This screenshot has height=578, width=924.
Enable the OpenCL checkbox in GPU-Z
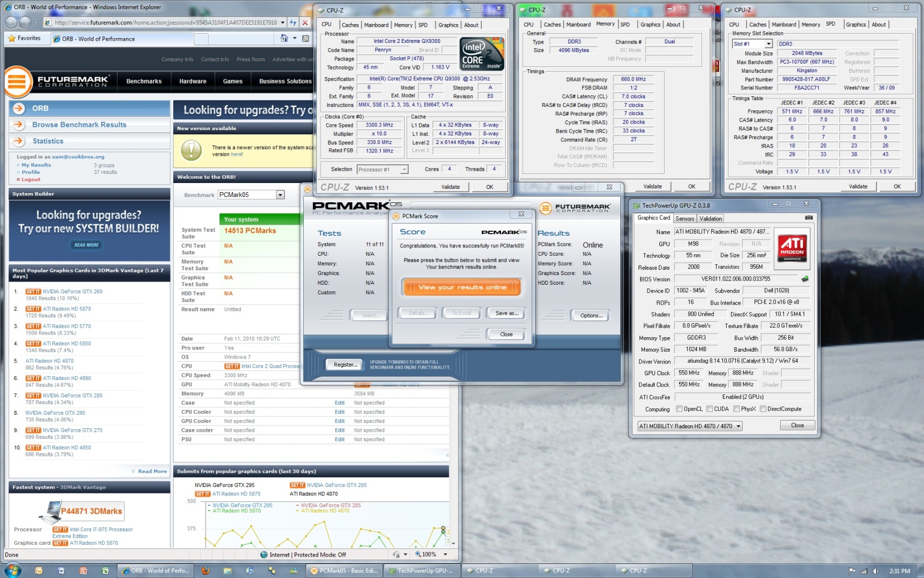point(679,409)
